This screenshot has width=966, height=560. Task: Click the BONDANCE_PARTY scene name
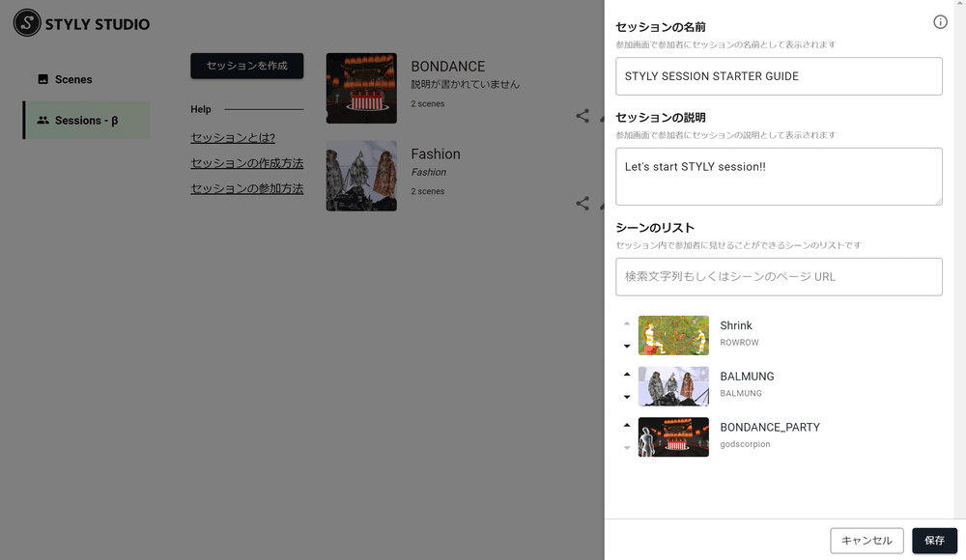coord(770,427)
